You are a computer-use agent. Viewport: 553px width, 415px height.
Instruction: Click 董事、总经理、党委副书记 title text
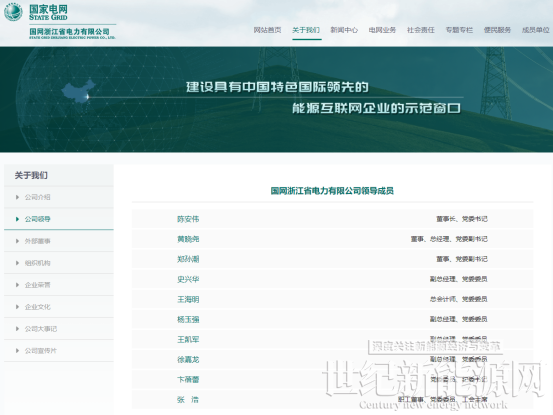pos(449,239)
